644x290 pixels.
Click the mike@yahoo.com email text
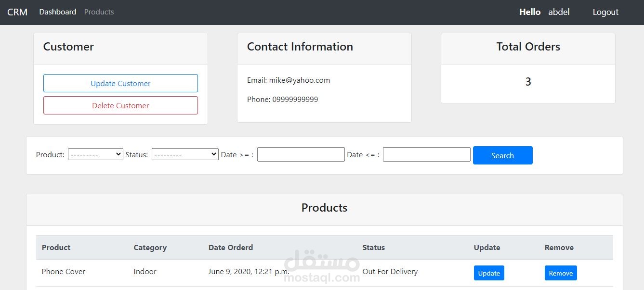point(299,80)
